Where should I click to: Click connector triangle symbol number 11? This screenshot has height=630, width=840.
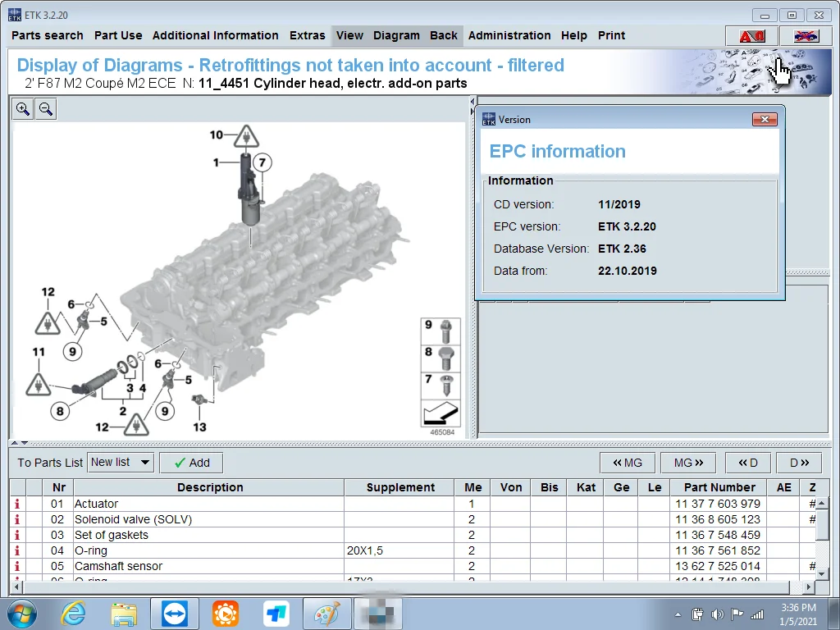click(39, 385)
